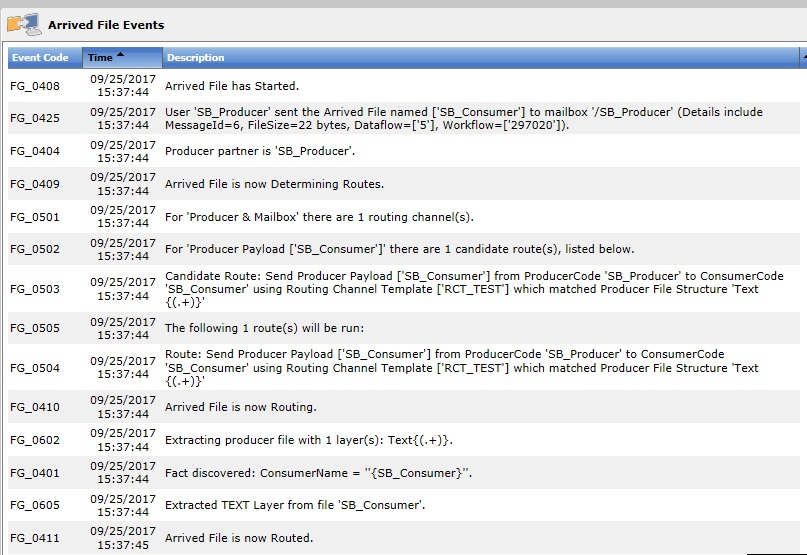Toggle the sort arrow beside Time

(121, 55)
